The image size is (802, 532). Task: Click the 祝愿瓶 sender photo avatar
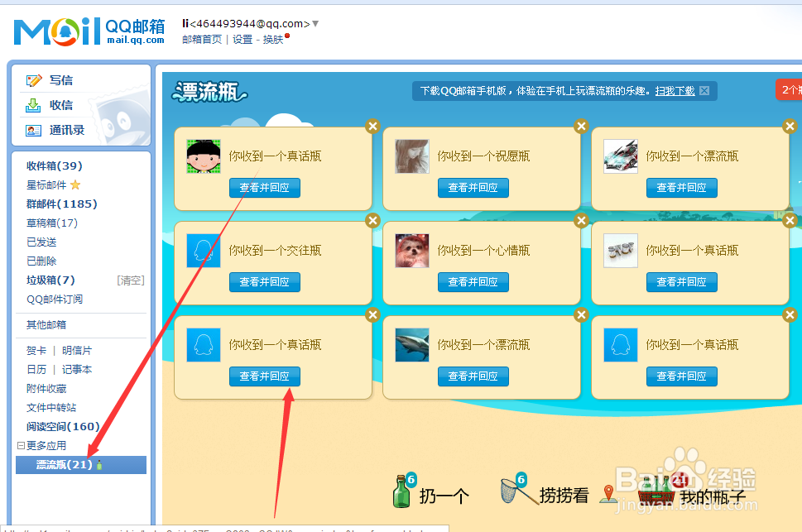click(x=412, y=156)
